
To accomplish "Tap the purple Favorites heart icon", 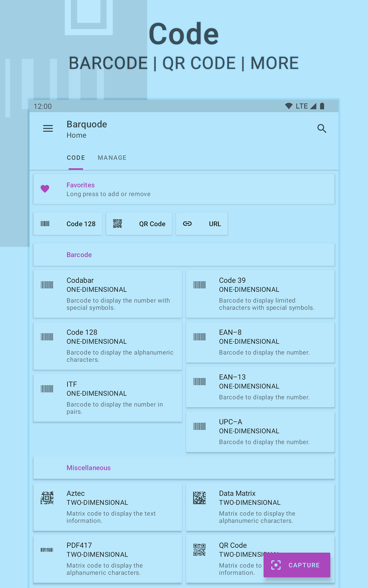I will 45,189.
